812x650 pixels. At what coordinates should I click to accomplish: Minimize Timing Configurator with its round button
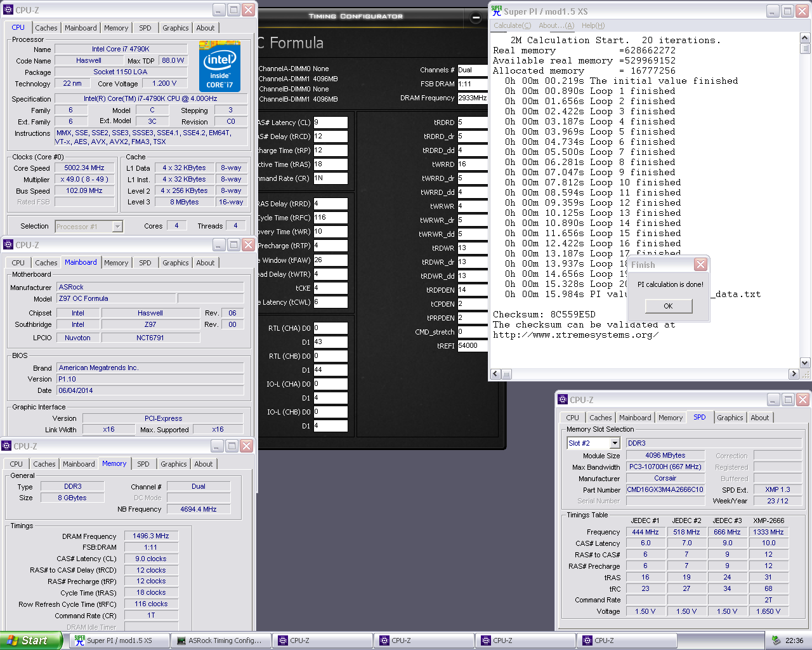coord(476,18)
